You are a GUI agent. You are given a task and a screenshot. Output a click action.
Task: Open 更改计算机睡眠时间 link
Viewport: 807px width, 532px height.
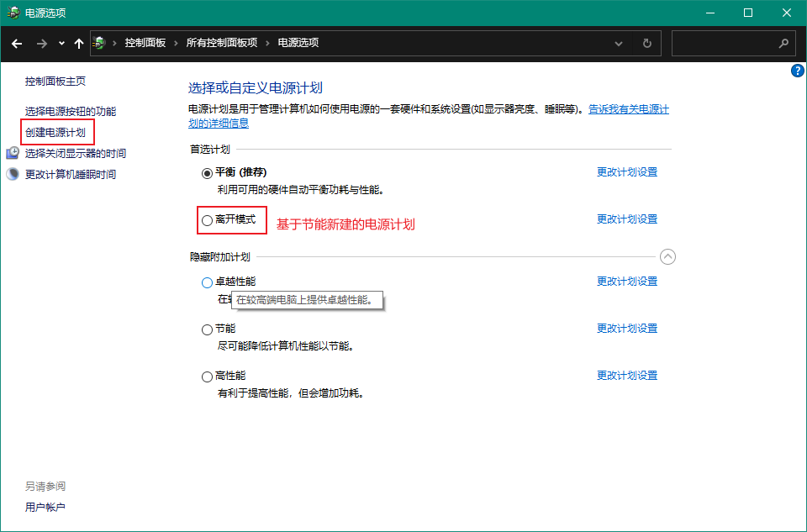pyautogui.click(x=71, y=175)
